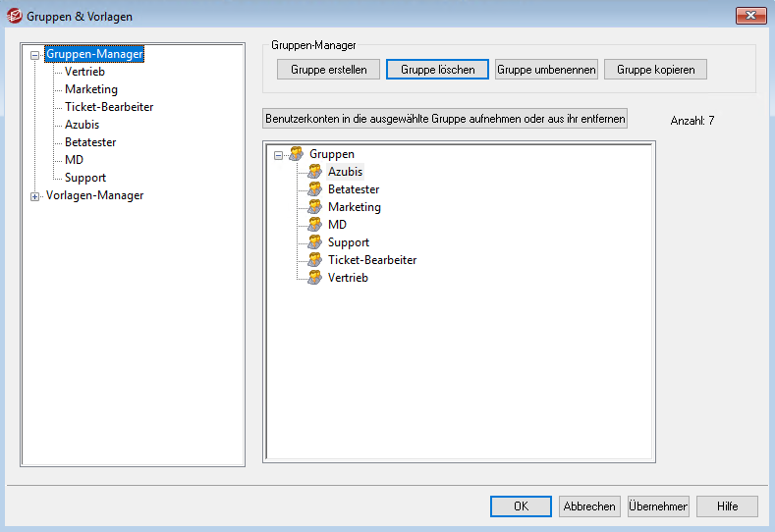Screen dimensions: 775x532
Task: Select Vertrieb in the left navigation tree
Action: click(84, 72)
